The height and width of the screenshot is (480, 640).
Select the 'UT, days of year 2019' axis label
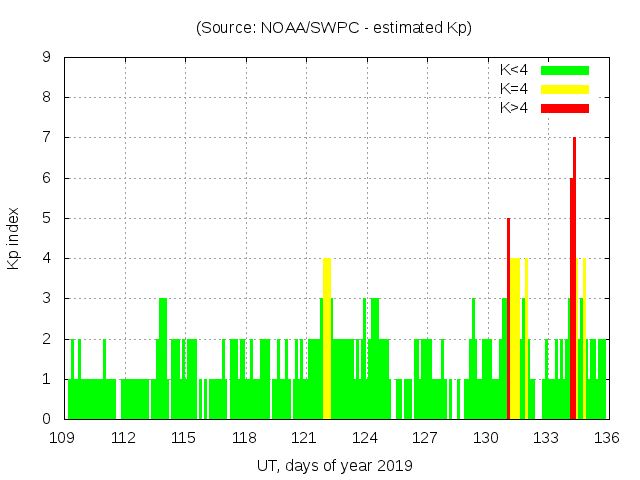coord(334,465)
